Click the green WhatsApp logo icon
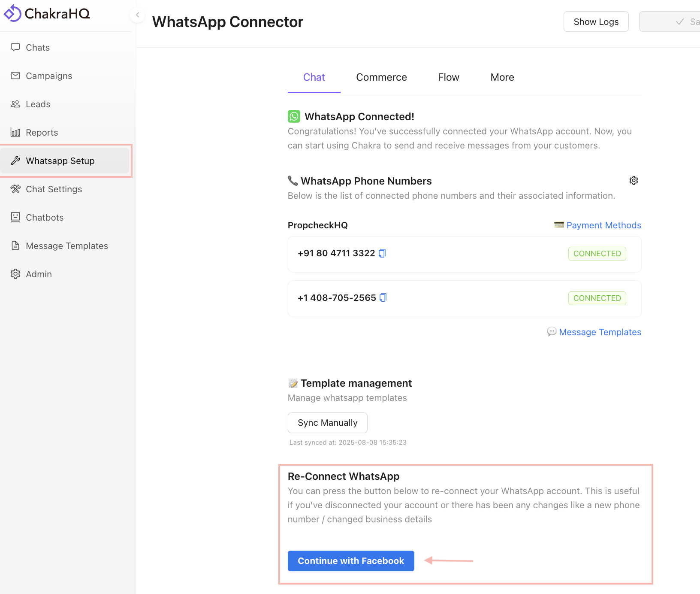The image size is (700, 594). tap(294, 116)
